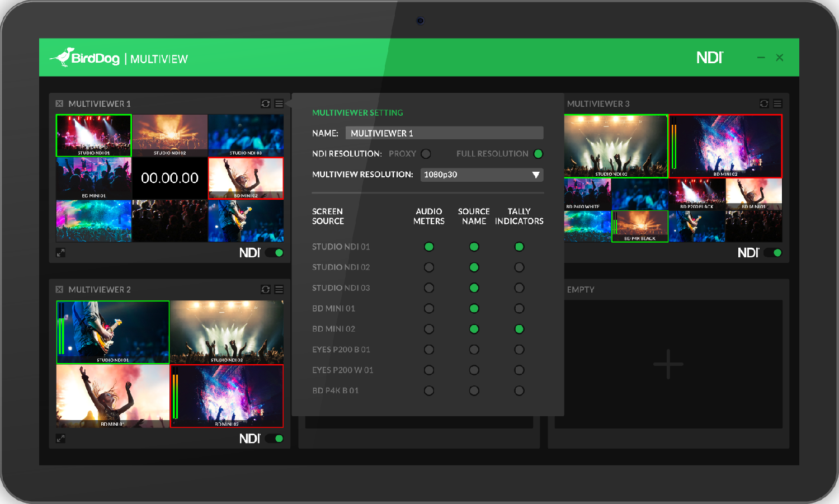
Task: Enable tally indicators for BD MINI 01
Action: 519,308
